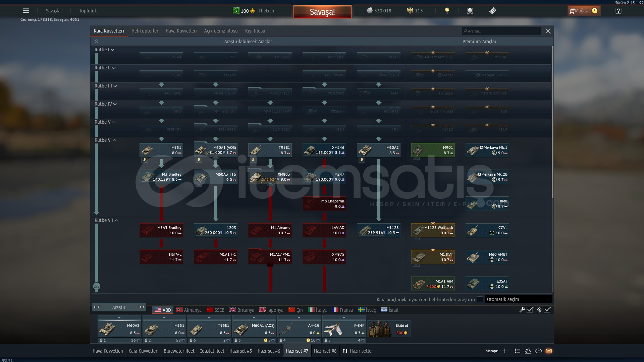The width and height of the screenshot is (644, 362).
Task: Collapse the Rütbe III rank row
Action: pyautogui.click(x=106, y=86)
